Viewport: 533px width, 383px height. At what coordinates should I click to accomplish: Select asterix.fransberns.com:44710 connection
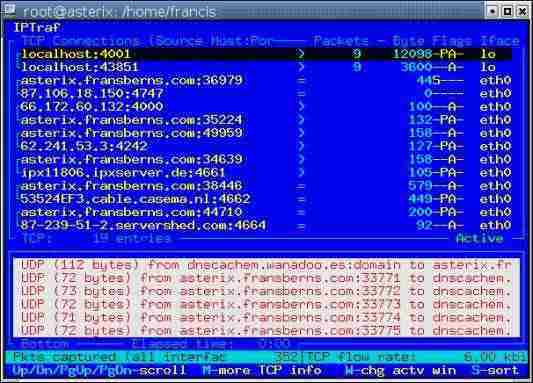(x=265, y=212)
